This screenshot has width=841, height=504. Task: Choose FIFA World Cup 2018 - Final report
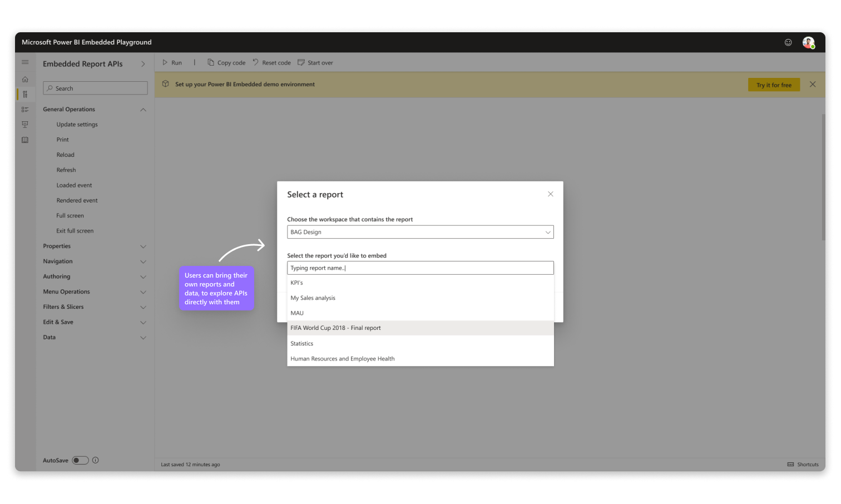click(x=420, y=328)
